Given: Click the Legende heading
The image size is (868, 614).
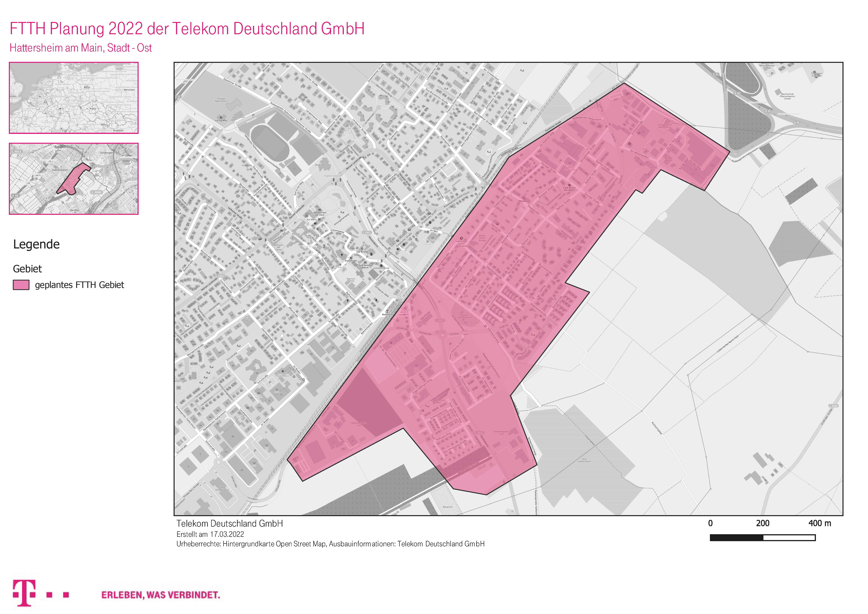Looking at the screenshot, I should pyautogui.click(x=36, y=244).
